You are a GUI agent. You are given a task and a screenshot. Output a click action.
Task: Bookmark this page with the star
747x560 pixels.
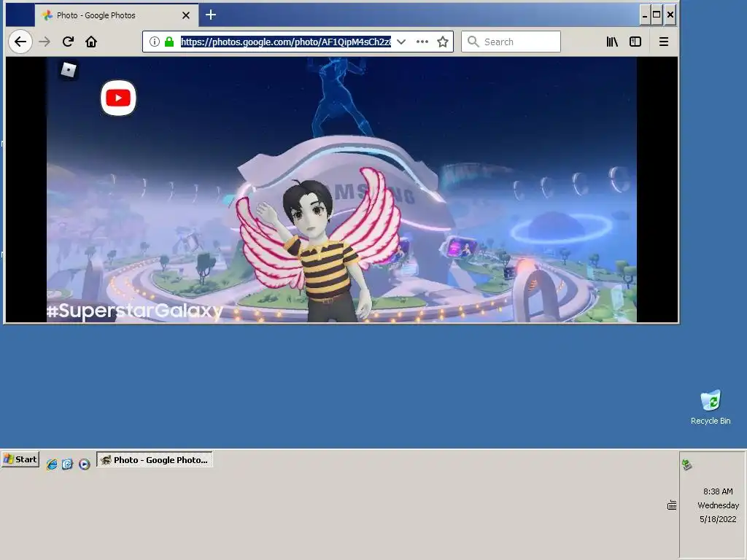[x=443, y=42]
